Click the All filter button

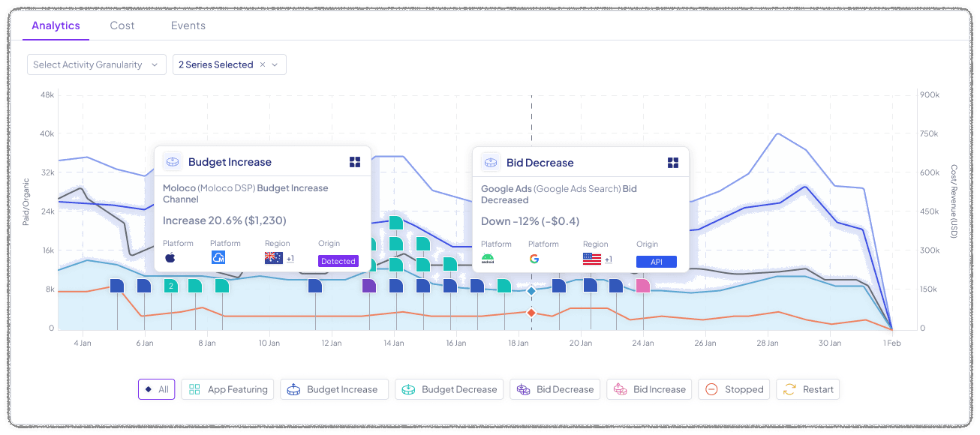(x=156, y=389)
